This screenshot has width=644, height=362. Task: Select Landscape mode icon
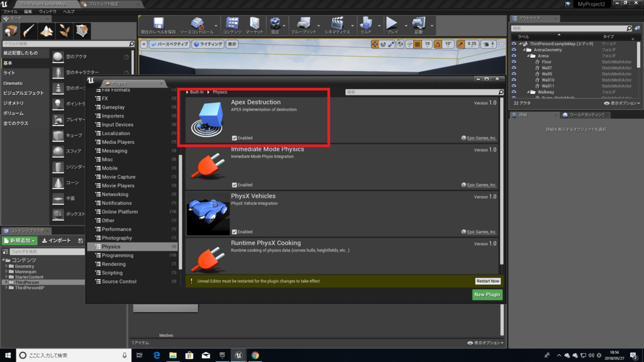click(x=47, y=31)
